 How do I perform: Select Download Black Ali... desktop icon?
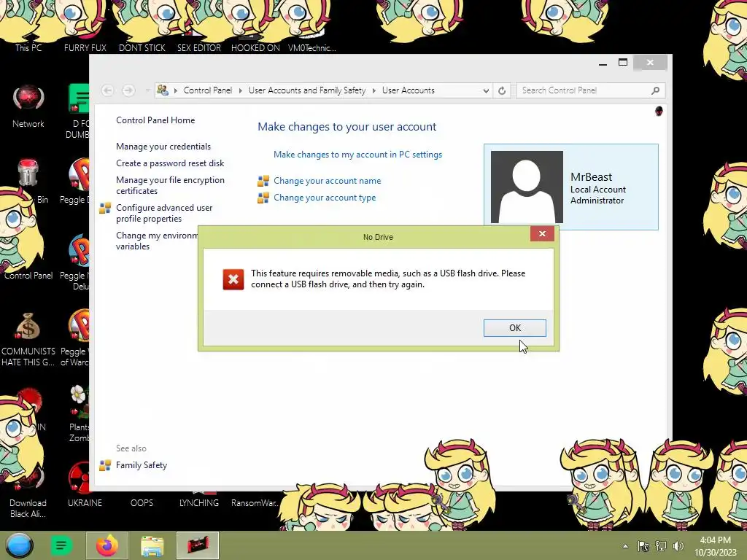28,491
